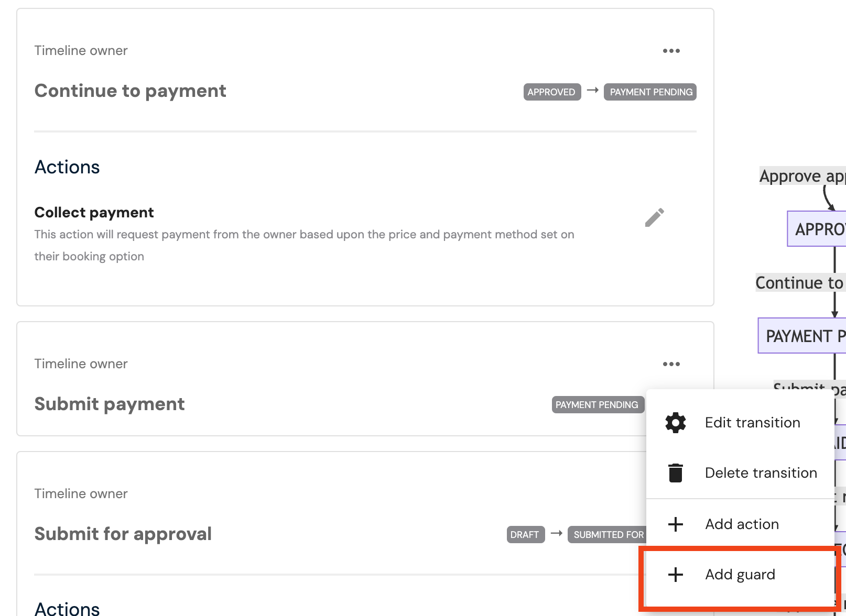Choose the Add guard menu entry

pyautogui.click(x=740, y=575)
